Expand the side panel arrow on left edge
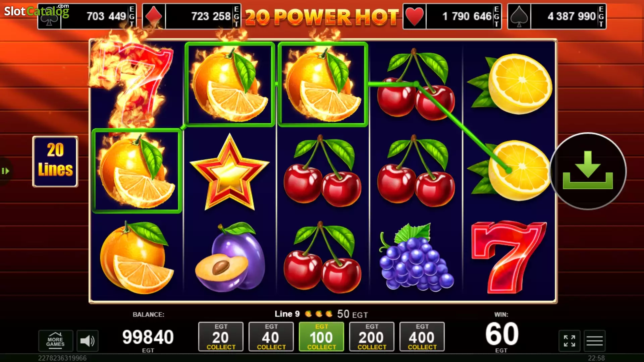Screen dimensions: 644x362 click(x=6, y=171)
